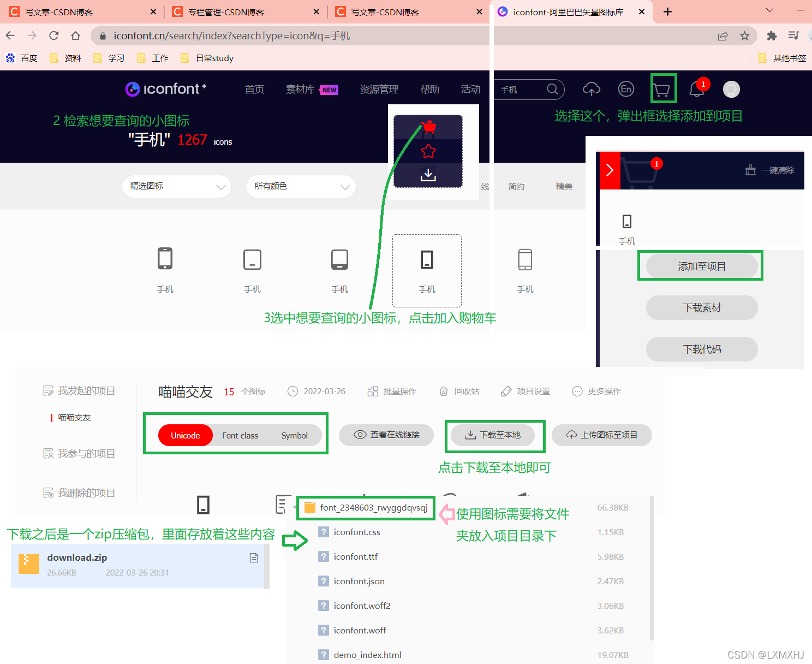This screenshot has height=664, width=812.
Task: Click 下载素材 button
Action: (x=702, y=308)
